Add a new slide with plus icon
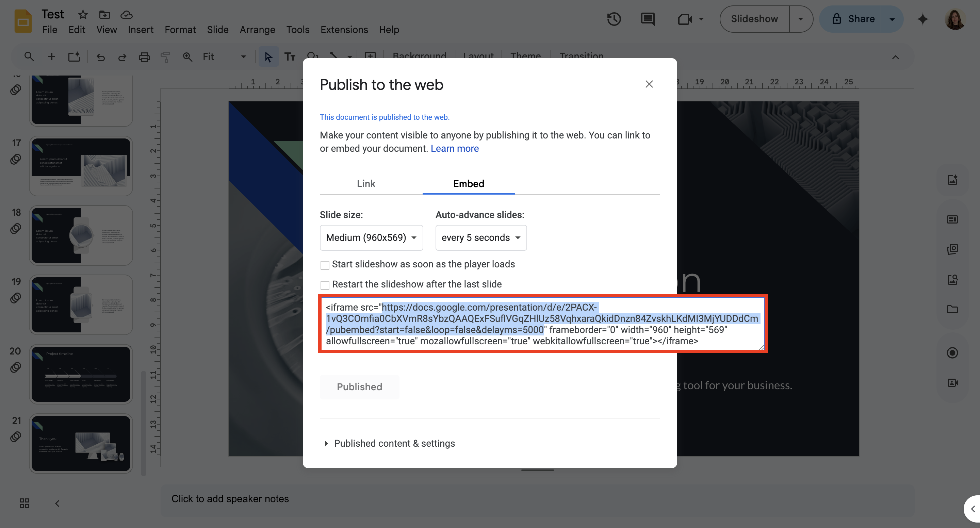 click(x=51, y=57)
